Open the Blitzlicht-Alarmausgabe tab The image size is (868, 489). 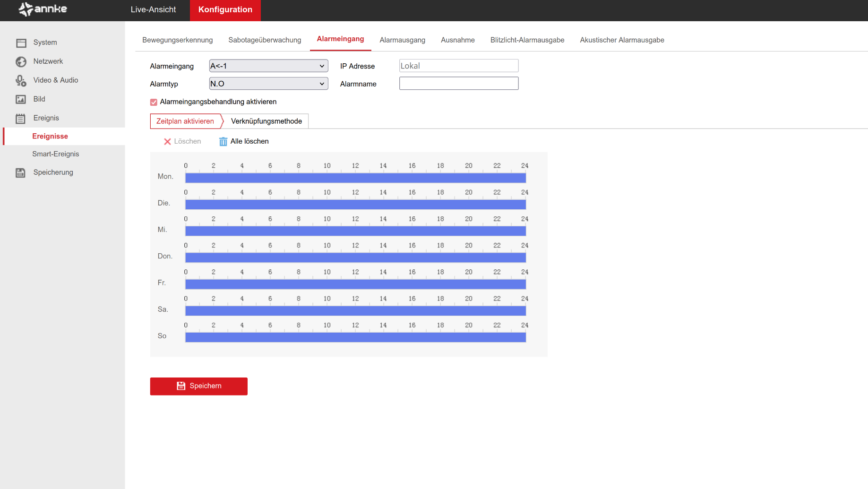click(x=527, y=40)
